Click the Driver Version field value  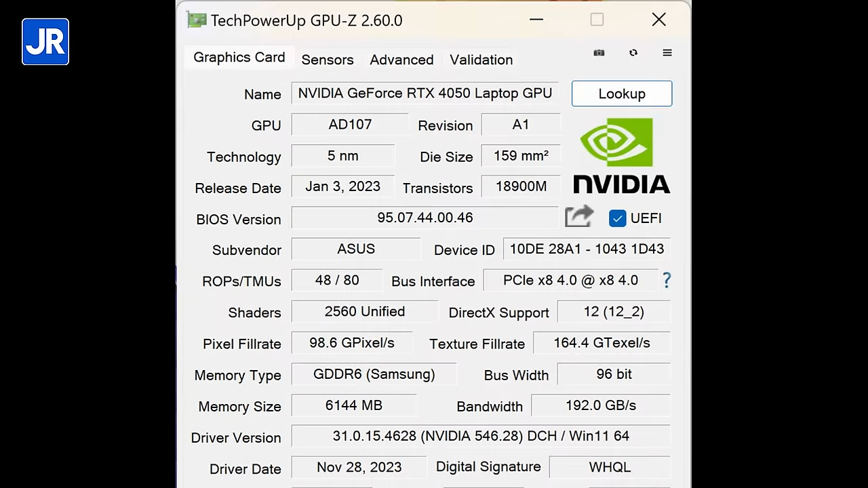coord(481,436)
